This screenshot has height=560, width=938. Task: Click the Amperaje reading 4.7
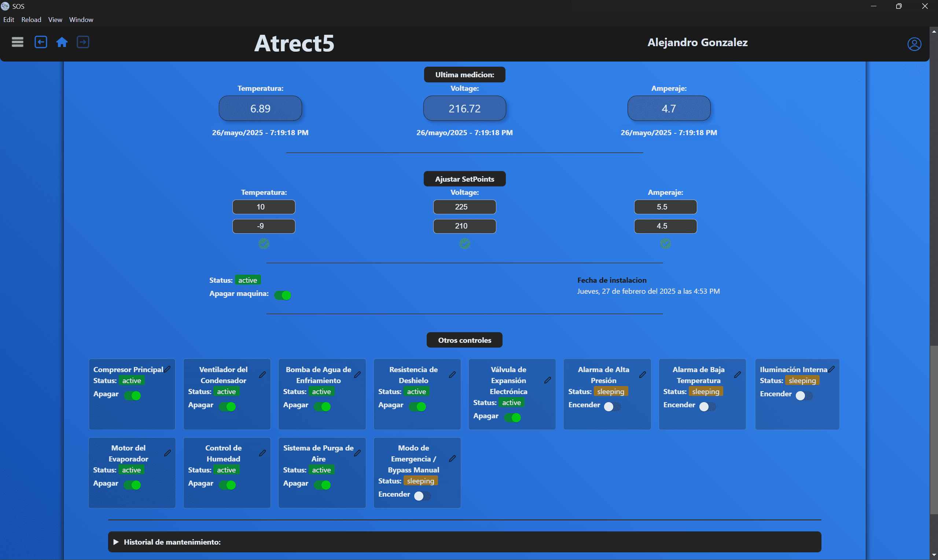pos(669,108)
